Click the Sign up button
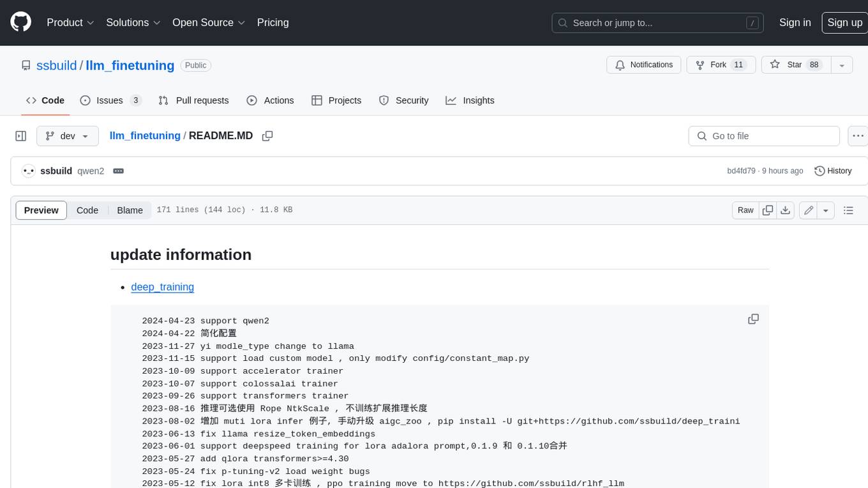 click(844, 22)
